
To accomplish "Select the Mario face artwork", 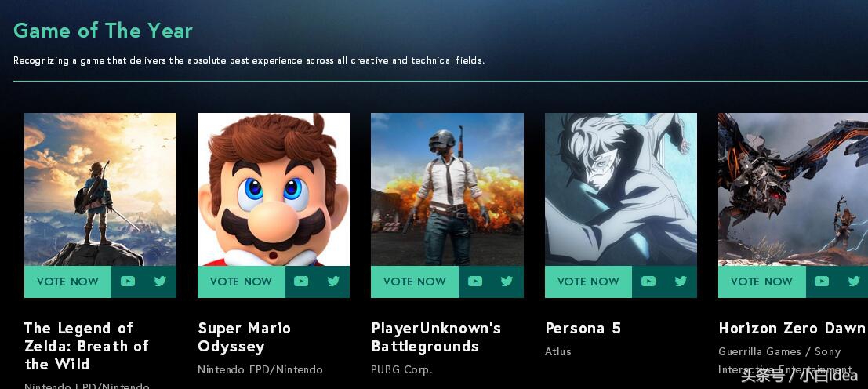I will [x=274, y=189].
